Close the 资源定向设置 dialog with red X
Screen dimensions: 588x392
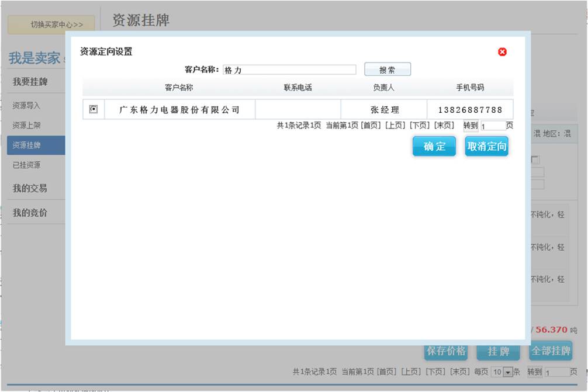pyautogui.click(x=502, y=52)
